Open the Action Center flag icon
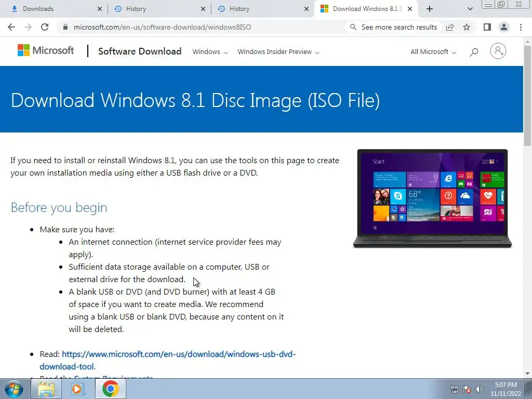Viewport: 532px width, 399px height. click(x=467, y=389)
